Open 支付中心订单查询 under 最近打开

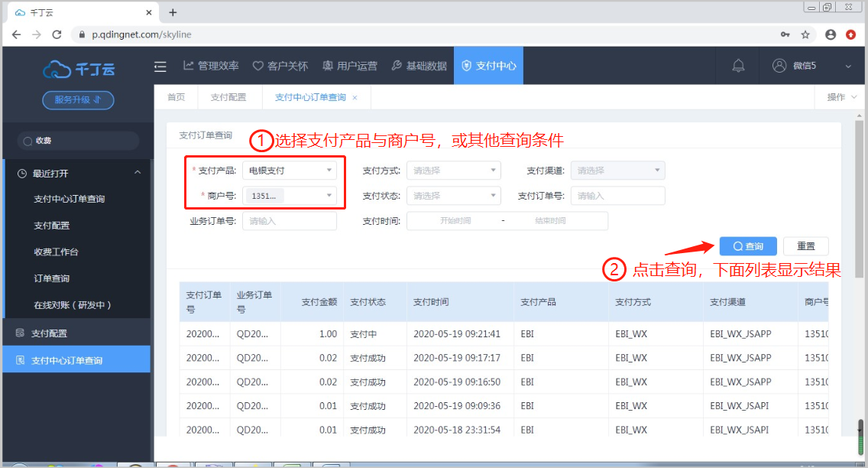coord(70,199)
